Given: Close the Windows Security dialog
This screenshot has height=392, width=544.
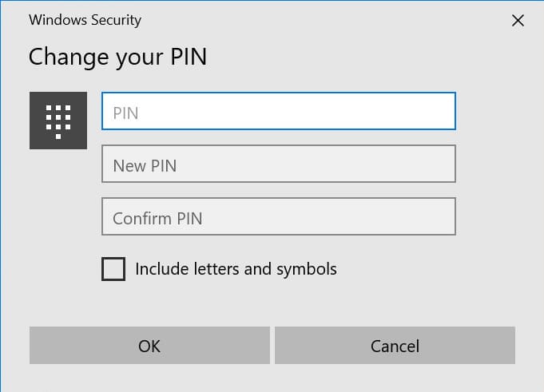Looking at the screenshot, I should (x=518, y=21).
